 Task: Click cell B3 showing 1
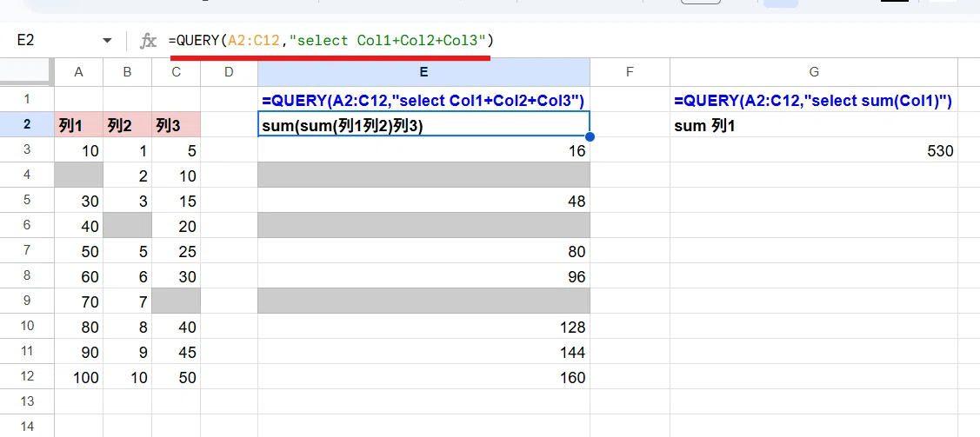[x=128, y=150]
